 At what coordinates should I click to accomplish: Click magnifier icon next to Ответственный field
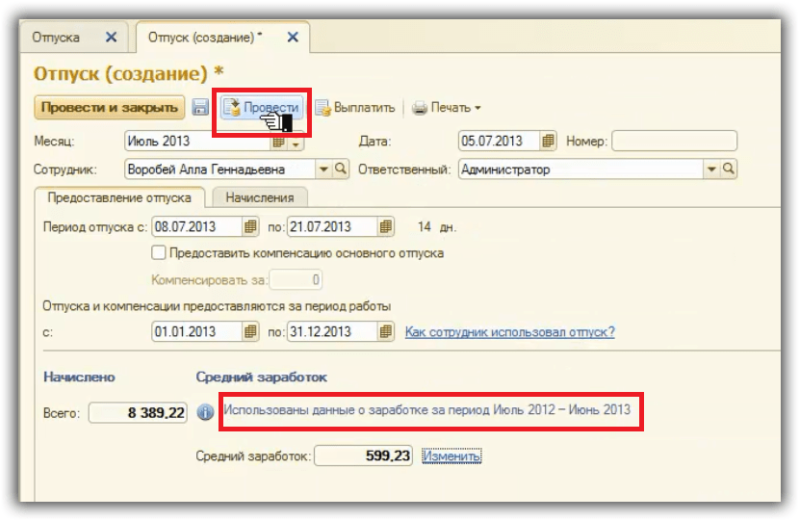pyautogui.click(x=728, y=169)
